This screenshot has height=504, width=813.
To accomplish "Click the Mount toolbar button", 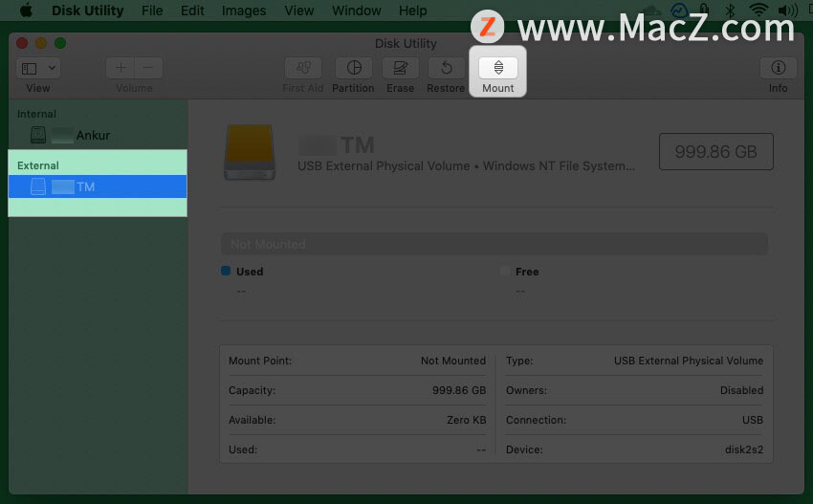I will tap(497, 68).
